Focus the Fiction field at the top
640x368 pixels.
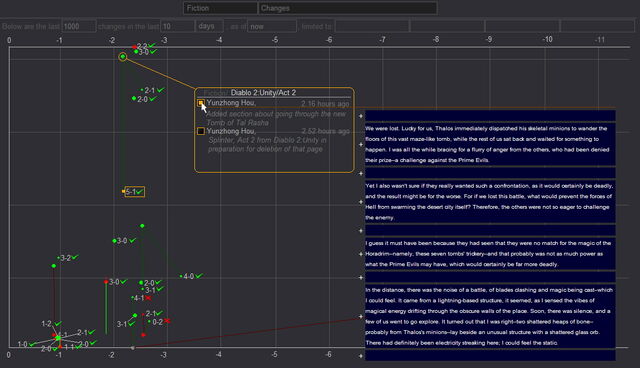click(x=220, y=8)
